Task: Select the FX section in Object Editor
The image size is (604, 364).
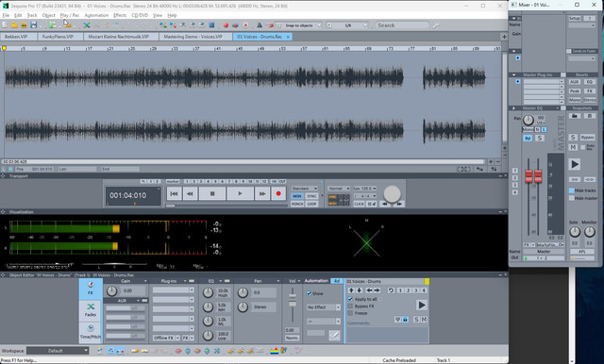Action: pos(91,289)
